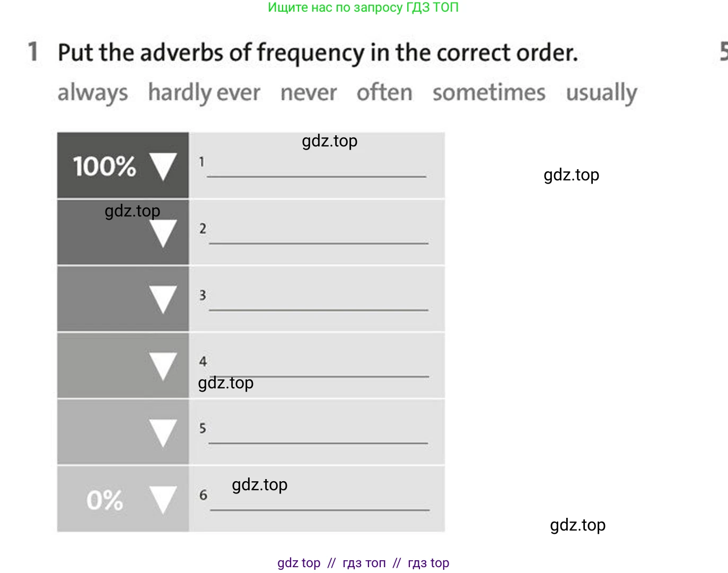Click the down arrow in row 3
Image resolution: width=728 pixels, height=573 pixels.
pos(163,300)
